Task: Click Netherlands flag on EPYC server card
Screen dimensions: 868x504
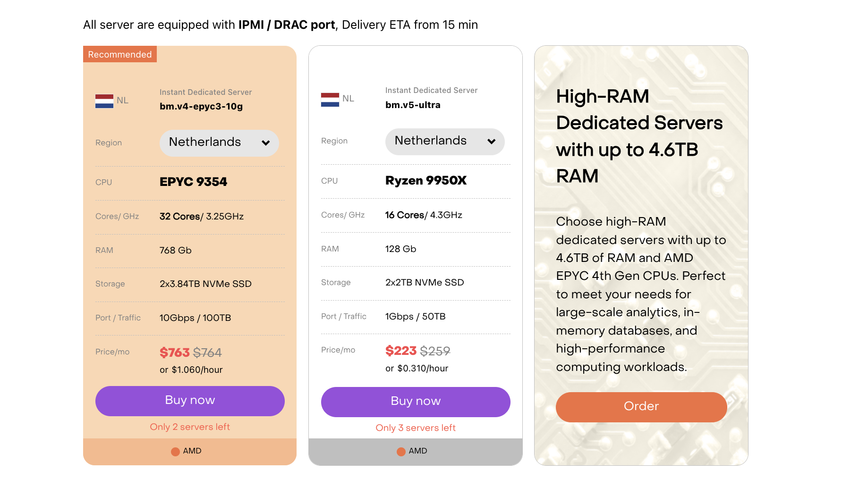Action: click(x=104, y=101)
